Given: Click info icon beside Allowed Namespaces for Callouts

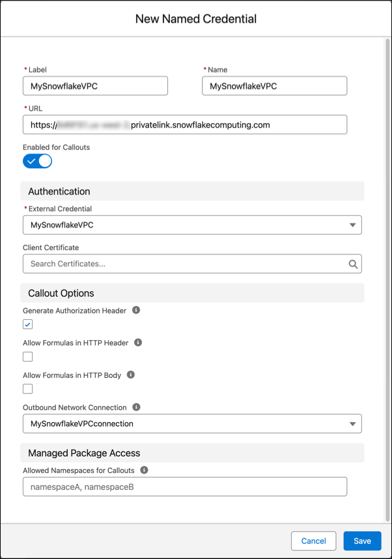Looking at the screenshot, I should point(144,470).
